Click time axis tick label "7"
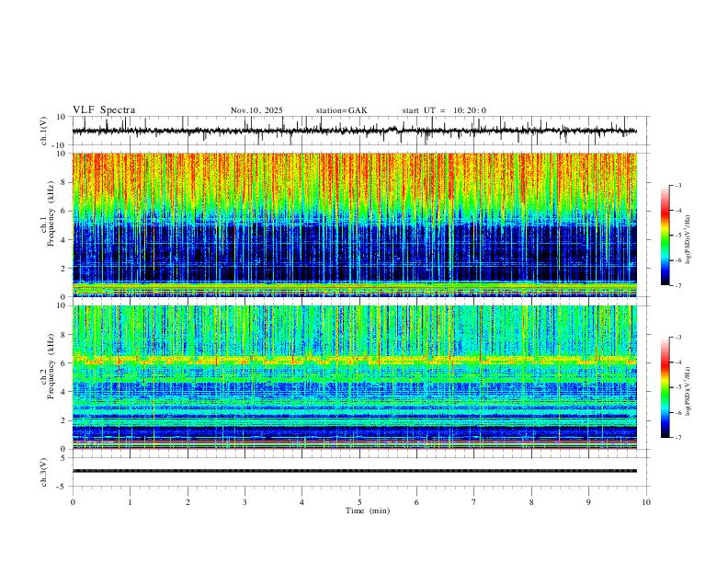The image size is (728, 563). point(474,502)
